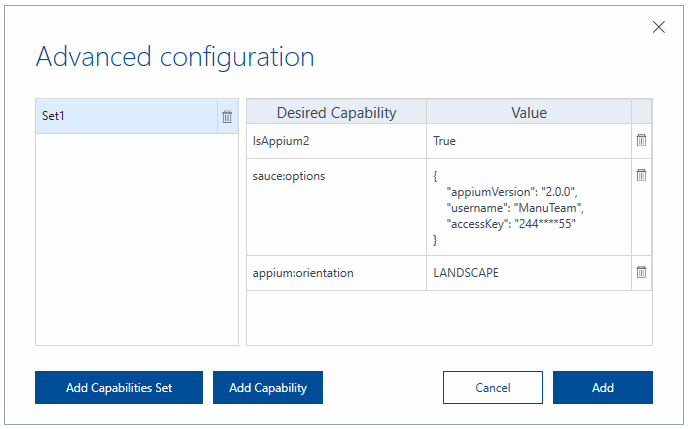Remove the sauce:options capability row
This screenshot has width=688, height=429.
(x=641, y=175)
